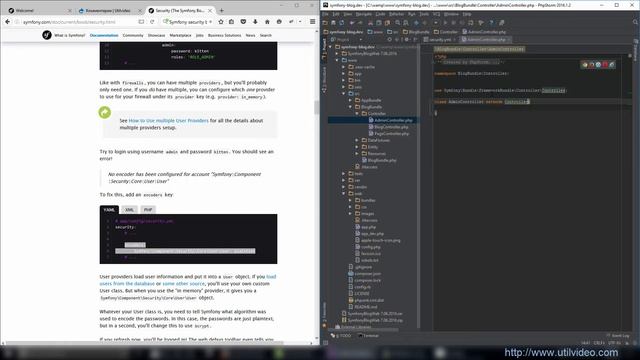Reload the Symfony page in Firefox
The image size is (640, 360).
(152, 22)
